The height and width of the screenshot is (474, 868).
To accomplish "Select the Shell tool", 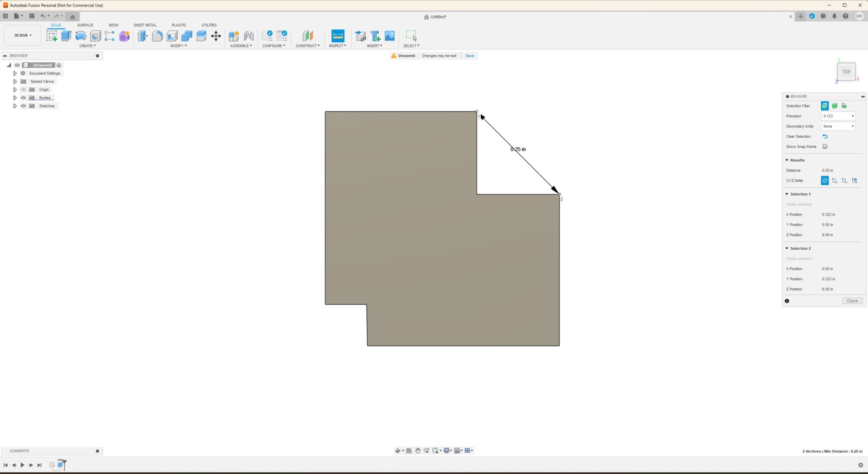I will click(x=172, y=36).
